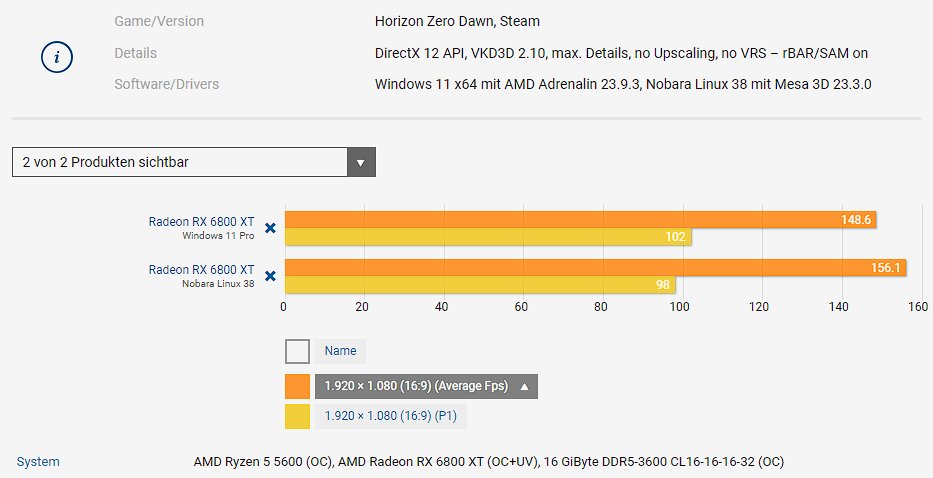Click the orange Average Fps color swatch

coord(297,386)
